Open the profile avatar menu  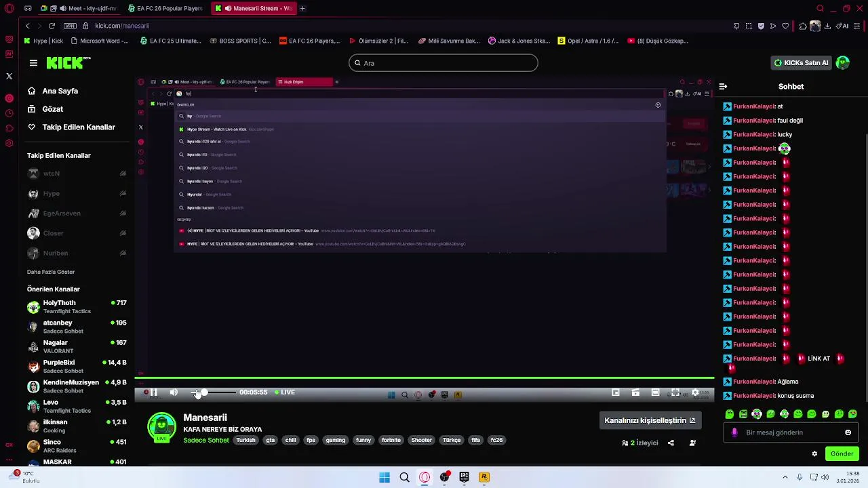pos(843,63)
